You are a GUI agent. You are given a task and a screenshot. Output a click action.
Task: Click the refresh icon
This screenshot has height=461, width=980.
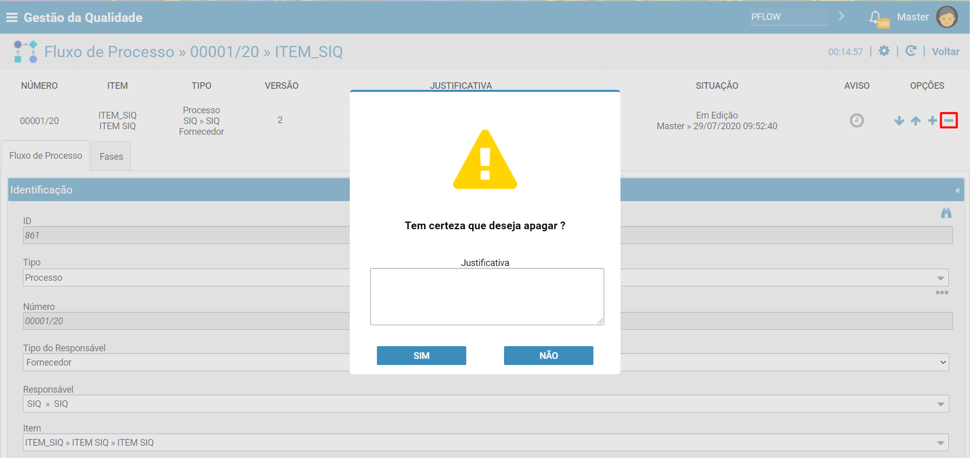(x=911, y=51)
